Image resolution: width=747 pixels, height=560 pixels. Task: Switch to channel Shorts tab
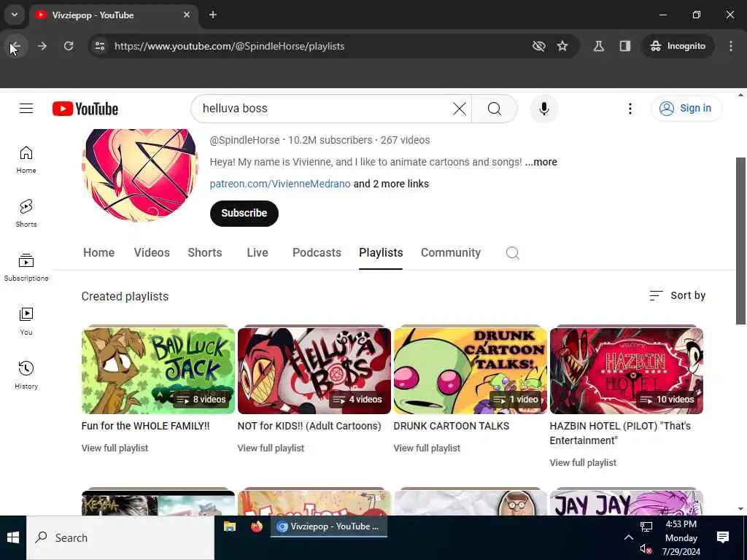pyautogui.click(x=205, y=253)
